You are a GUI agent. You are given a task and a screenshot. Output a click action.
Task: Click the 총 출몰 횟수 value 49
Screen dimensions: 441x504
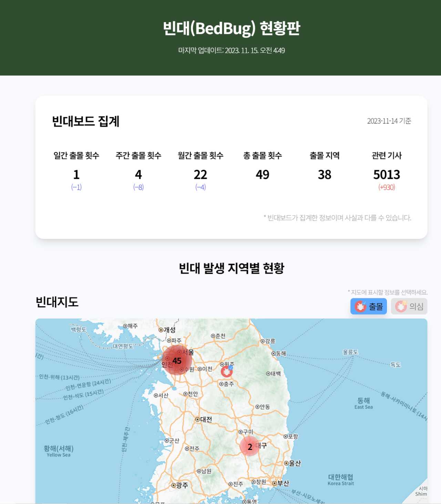[x=263, y=175]
